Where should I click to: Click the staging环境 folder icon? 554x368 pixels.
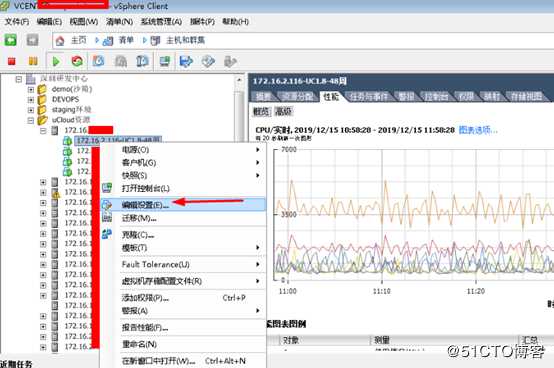42,110
